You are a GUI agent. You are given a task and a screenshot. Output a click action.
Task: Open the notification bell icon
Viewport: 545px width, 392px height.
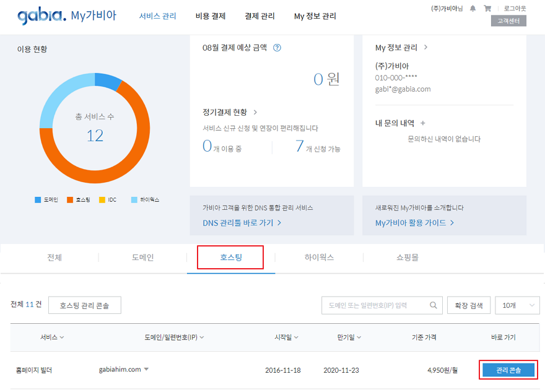473,9
